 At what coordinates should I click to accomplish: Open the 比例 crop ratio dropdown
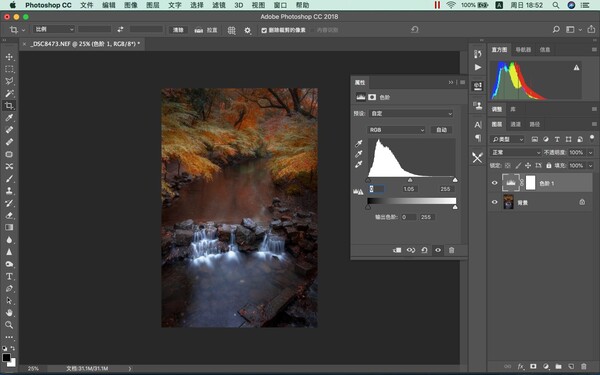[54, 29]
